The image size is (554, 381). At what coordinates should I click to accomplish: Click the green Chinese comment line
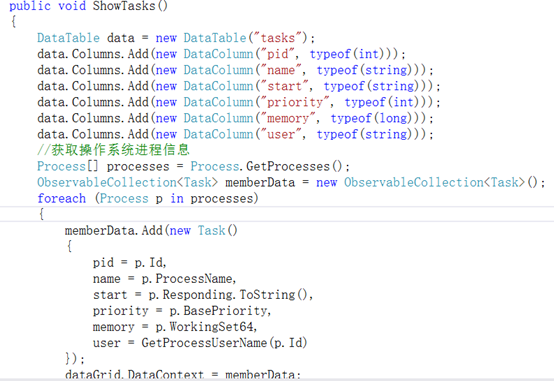[113, 150]
